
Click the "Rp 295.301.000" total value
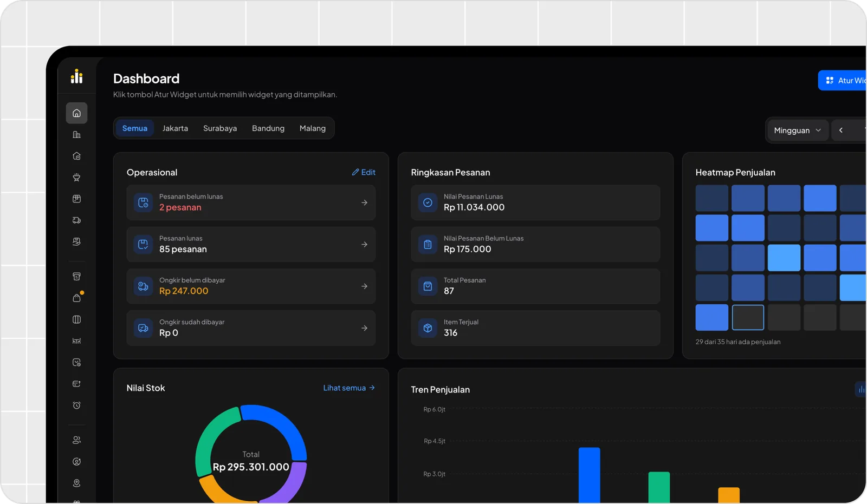pyautogui.click(x=251, y=467)
